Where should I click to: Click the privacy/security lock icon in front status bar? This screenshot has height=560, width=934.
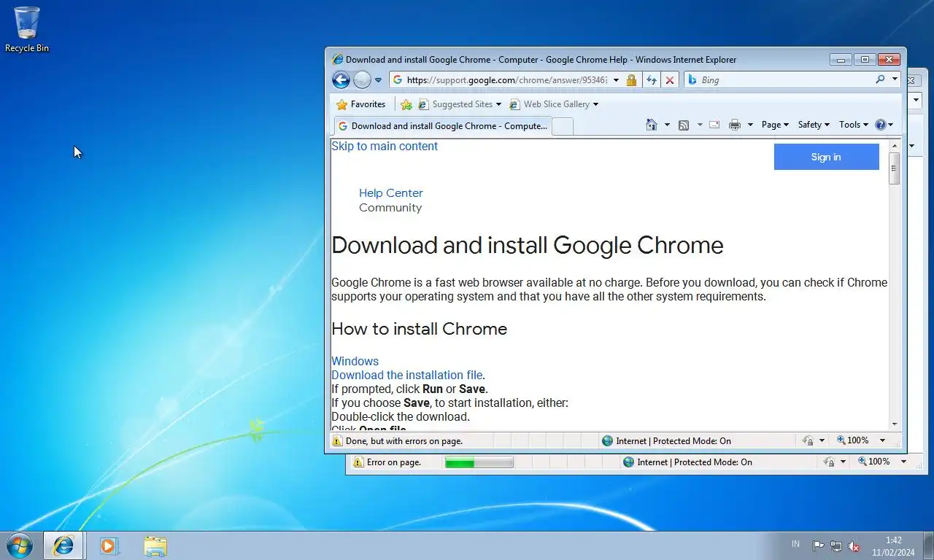[x=808, y=440]
